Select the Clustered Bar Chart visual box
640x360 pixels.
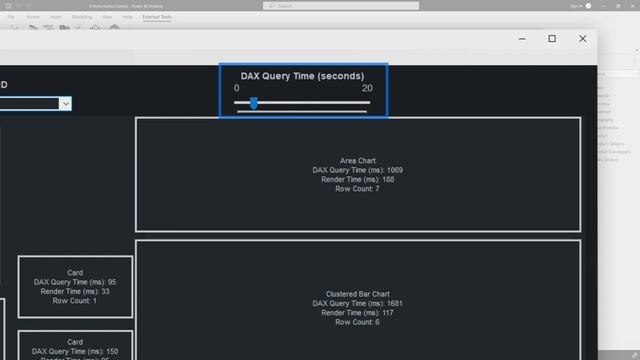point(358,300)
